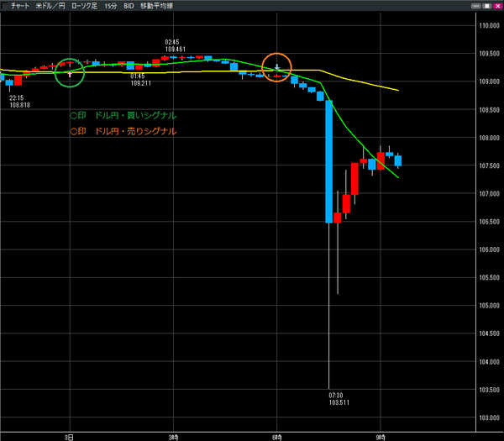Click the pink up arrow buy signal marker
The height and width of the screenshot is (441, 504).
coord(70,74)
